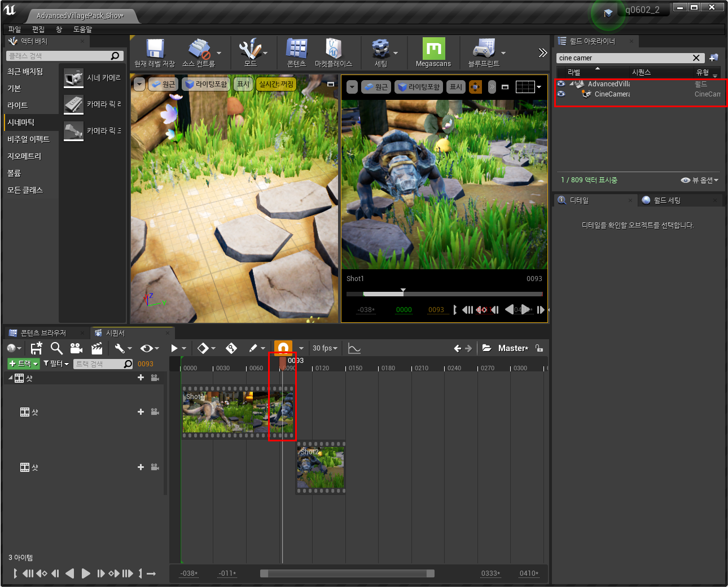
Task: Open the Modes (모드) toolbar button
Action: click(x=251, y=52)
